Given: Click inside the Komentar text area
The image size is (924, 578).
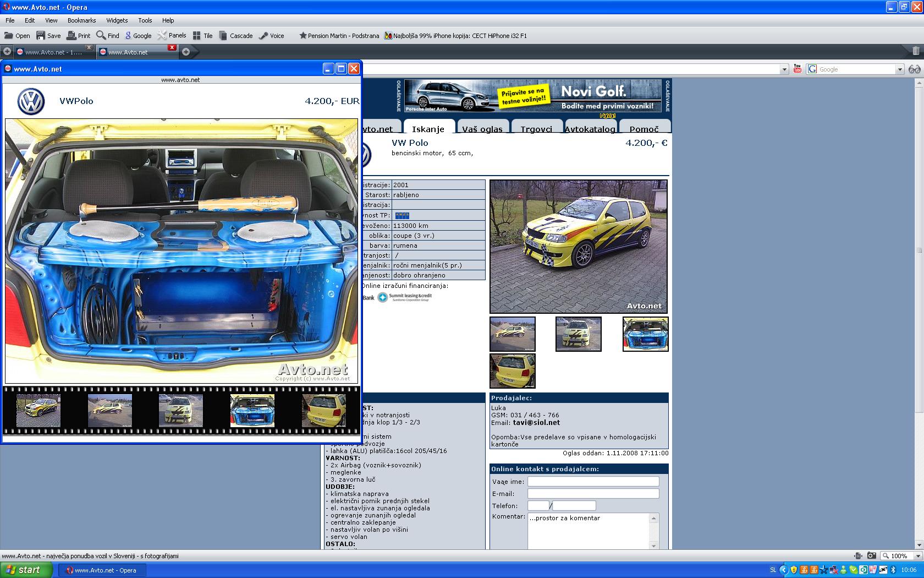Looking at the screenshot, I should (x=588, y=531).
